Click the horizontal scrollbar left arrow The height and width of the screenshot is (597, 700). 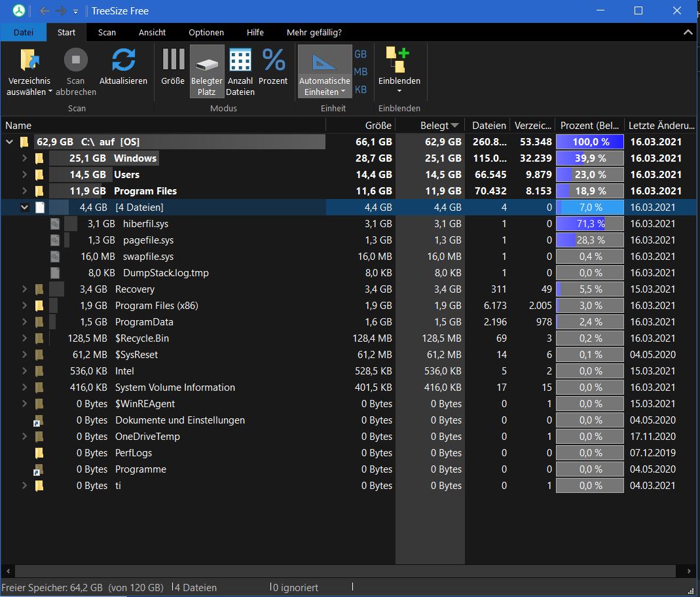pos(8,571)
